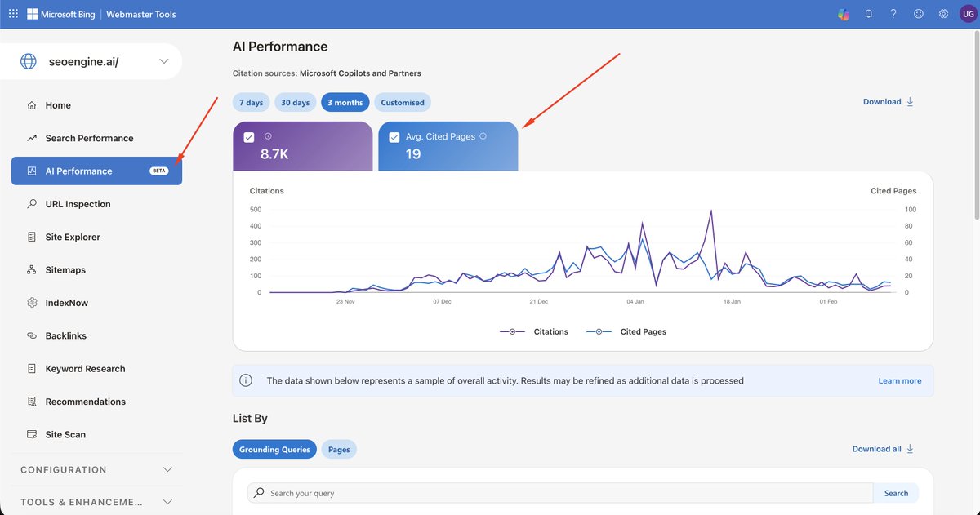Click the Search button
This screenshot has height=515, width=980.
896,493
